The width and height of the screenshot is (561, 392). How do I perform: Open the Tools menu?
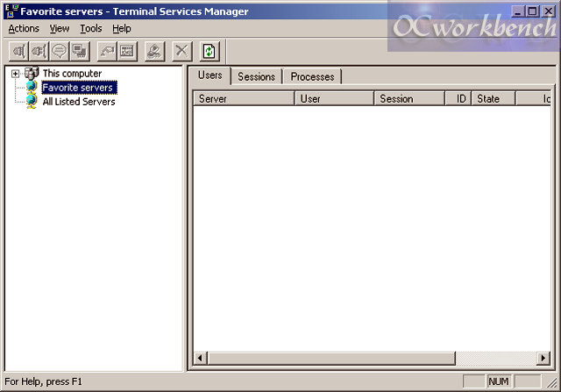pos(91,28)
